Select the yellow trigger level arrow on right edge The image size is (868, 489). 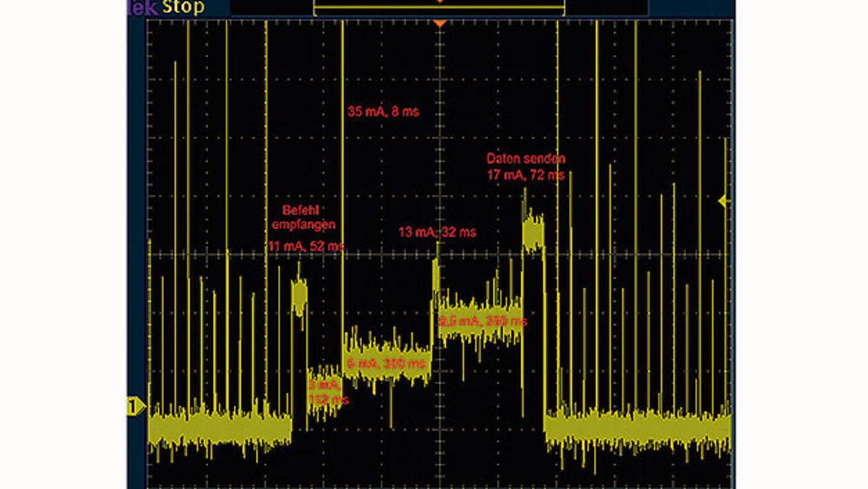[723, 201]
